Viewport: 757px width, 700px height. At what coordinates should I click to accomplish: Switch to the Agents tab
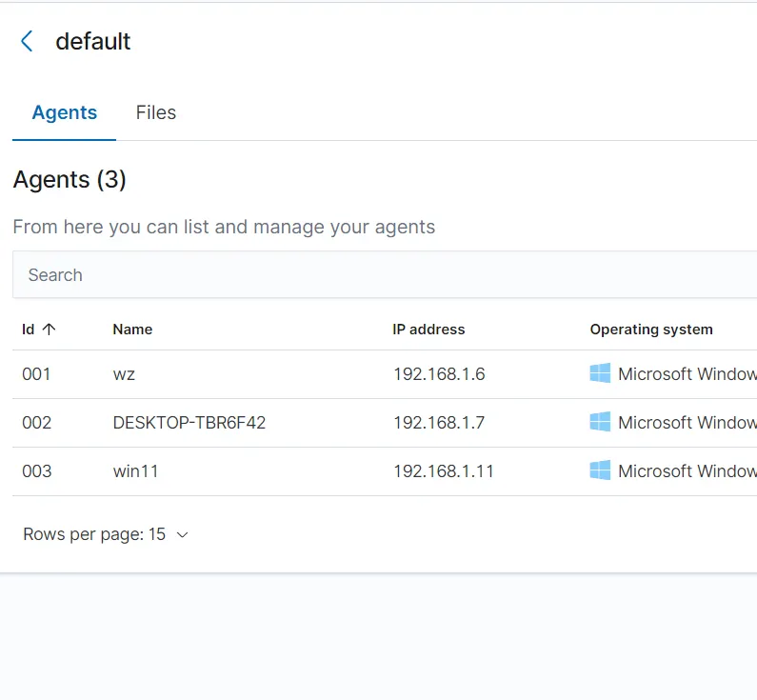click(x=64, y=112)
